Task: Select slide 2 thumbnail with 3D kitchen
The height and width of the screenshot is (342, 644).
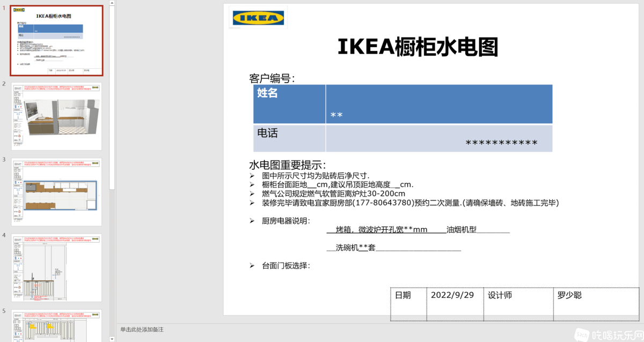Action: pyautogui.click(x=56, y=117)
